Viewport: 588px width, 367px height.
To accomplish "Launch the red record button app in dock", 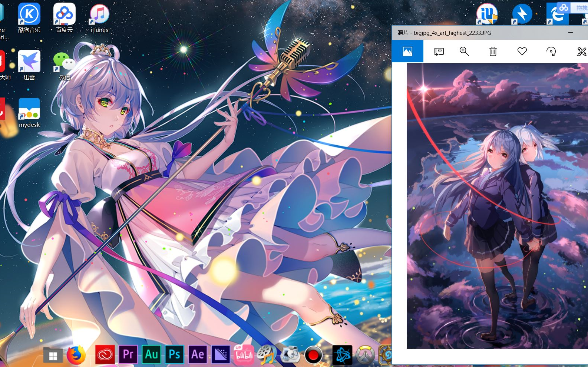I will point(313,355).
